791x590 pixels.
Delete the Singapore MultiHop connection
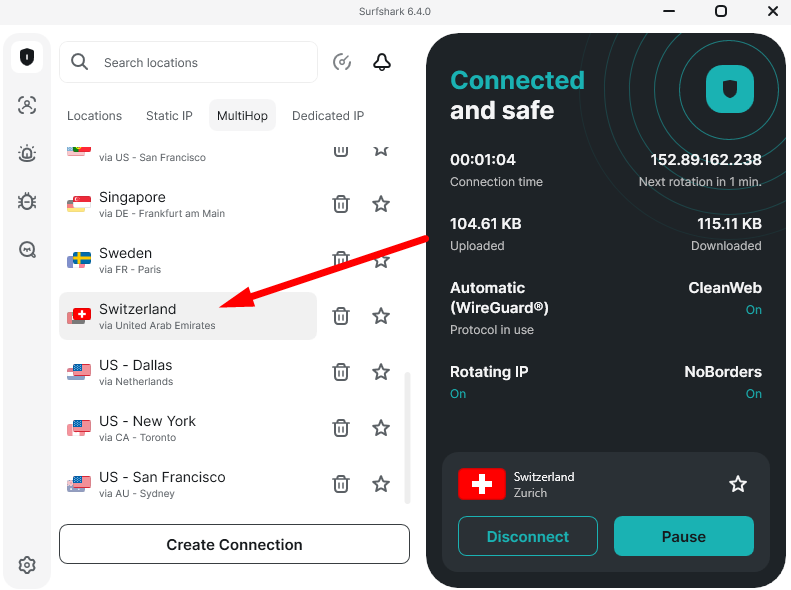pos(341,204)
